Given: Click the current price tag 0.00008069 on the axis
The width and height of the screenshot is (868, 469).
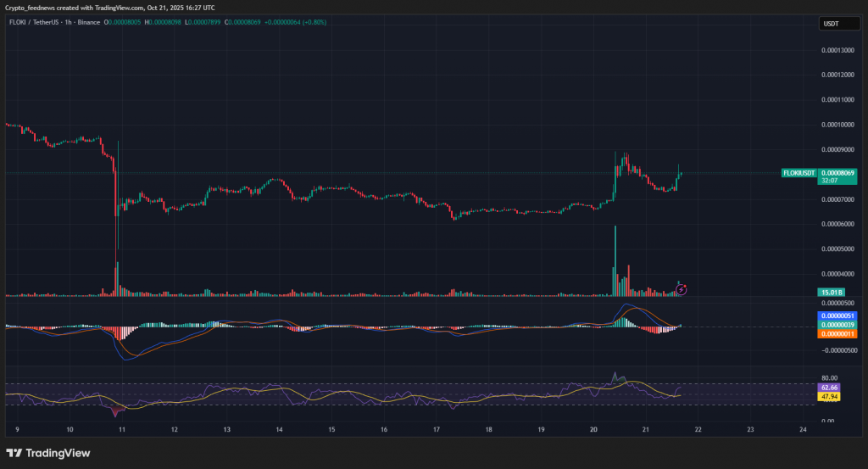Looking at the screenshot, I should (837, 173).
